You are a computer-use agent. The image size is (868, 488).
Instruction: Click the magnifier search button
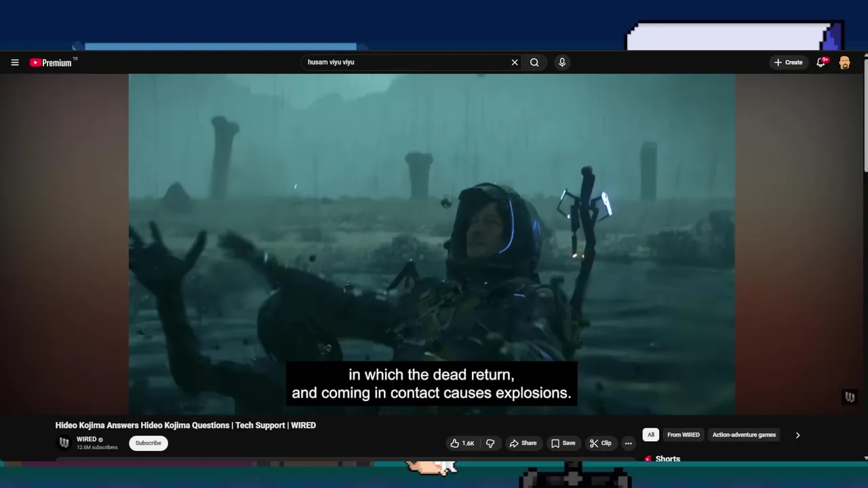click(x=534, y=62)
